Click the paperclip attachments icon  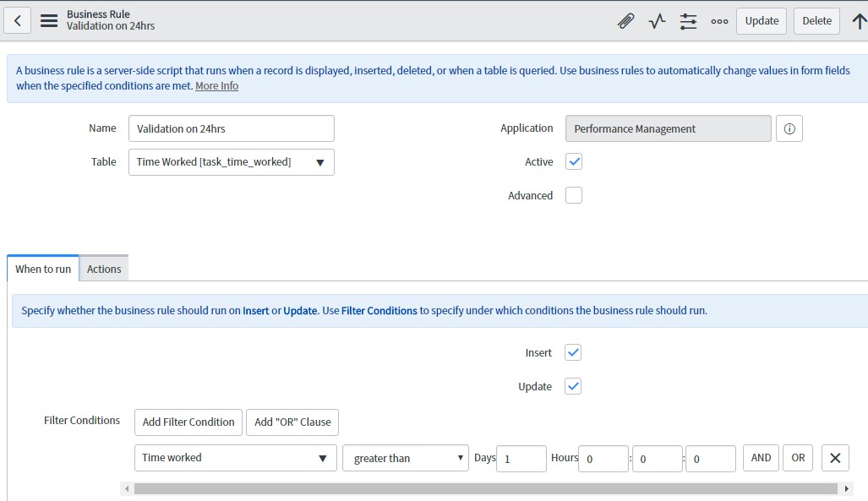[625, 21]
